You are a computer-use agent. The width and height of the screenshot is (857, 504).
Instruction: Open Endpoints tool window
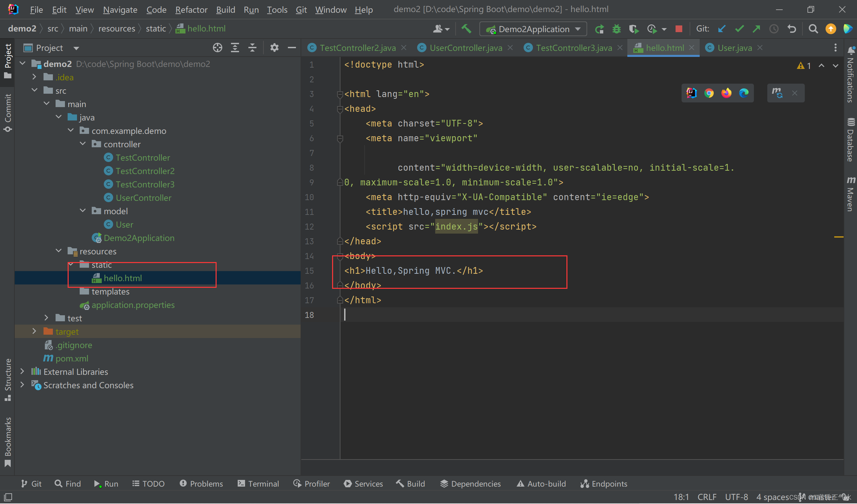(x=604, y=484)
